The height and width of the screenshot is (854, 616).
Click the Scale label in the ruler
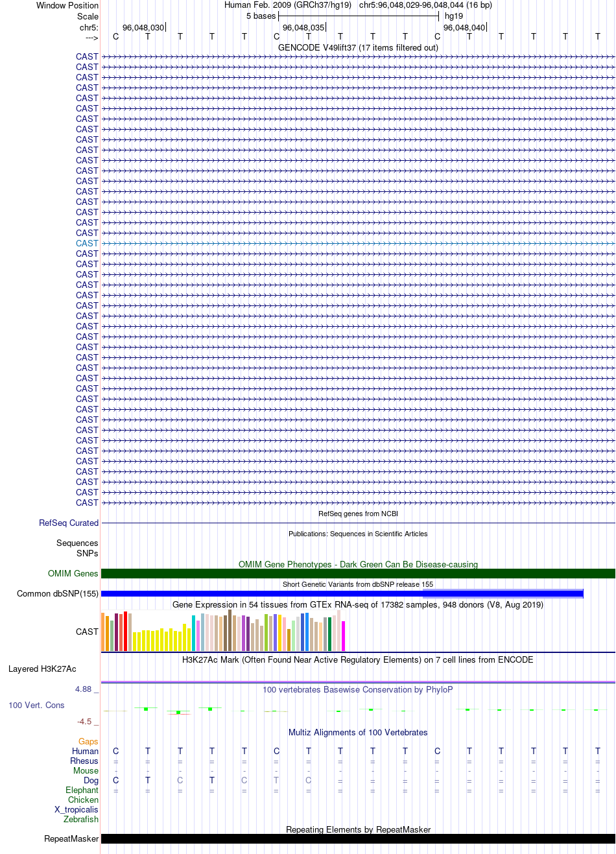(88, 16)
